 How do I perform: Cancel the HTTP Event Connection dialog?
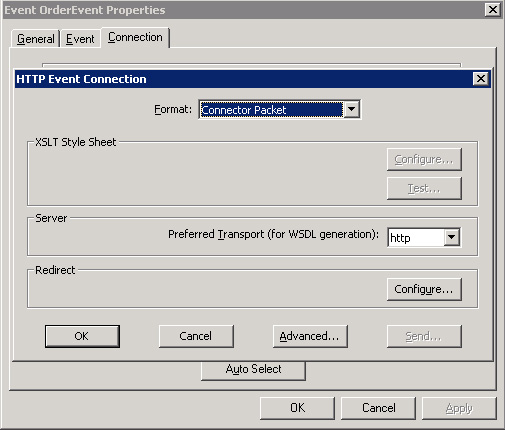pos(196,336)
